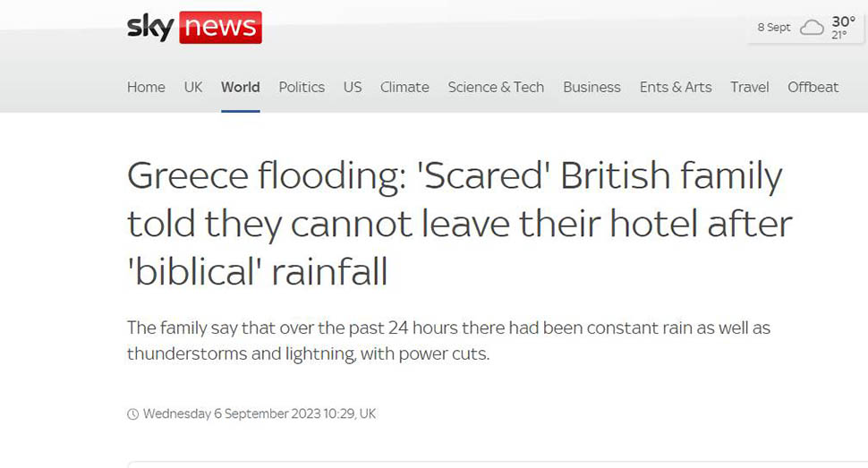This screenshot has height=468, width=868.
Task: Click the Wednesday 6 September 2023 timestamp
Action: click(259, 414)
